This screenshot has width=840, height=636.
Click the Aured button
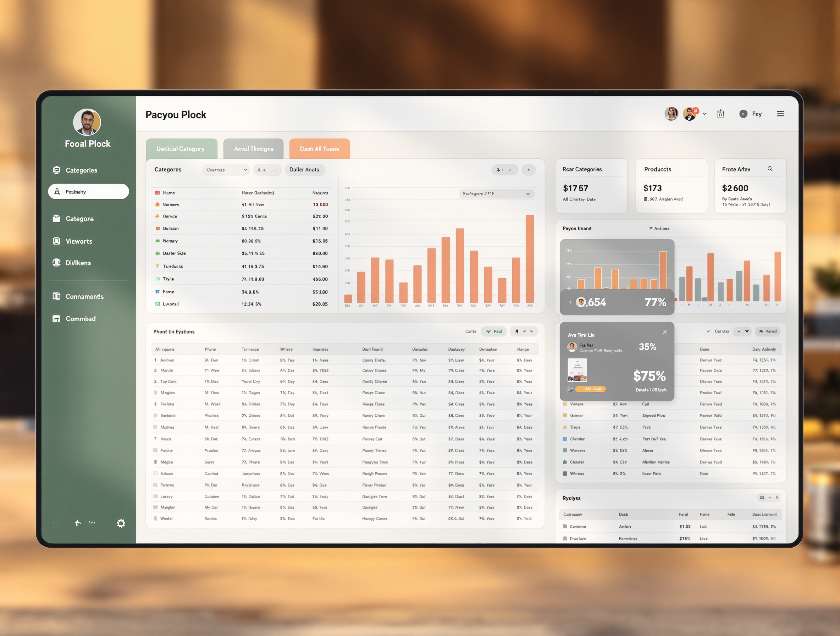tap(768, 331)
